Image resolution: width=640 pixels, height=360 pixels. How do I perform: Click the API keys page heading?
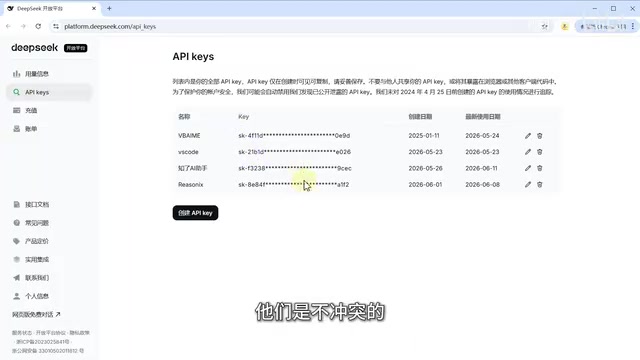193,56
